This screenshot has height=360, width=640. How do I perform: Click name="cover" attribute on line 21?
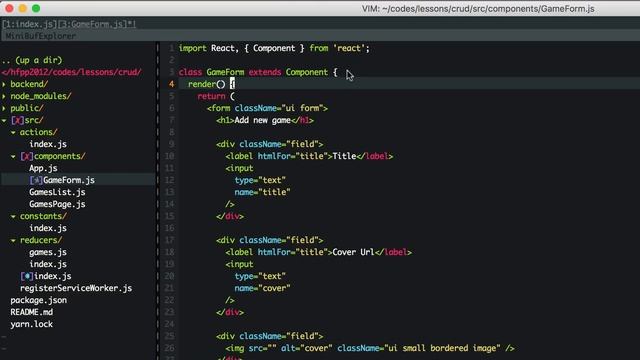point(262,288)
